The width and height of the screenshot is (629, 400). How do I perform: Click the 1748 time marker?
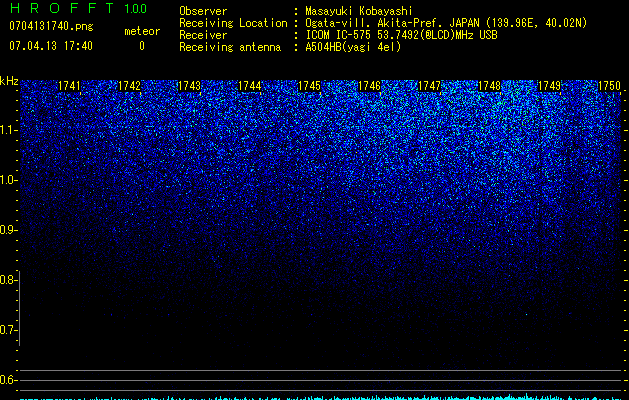click(x=489, y=86)
